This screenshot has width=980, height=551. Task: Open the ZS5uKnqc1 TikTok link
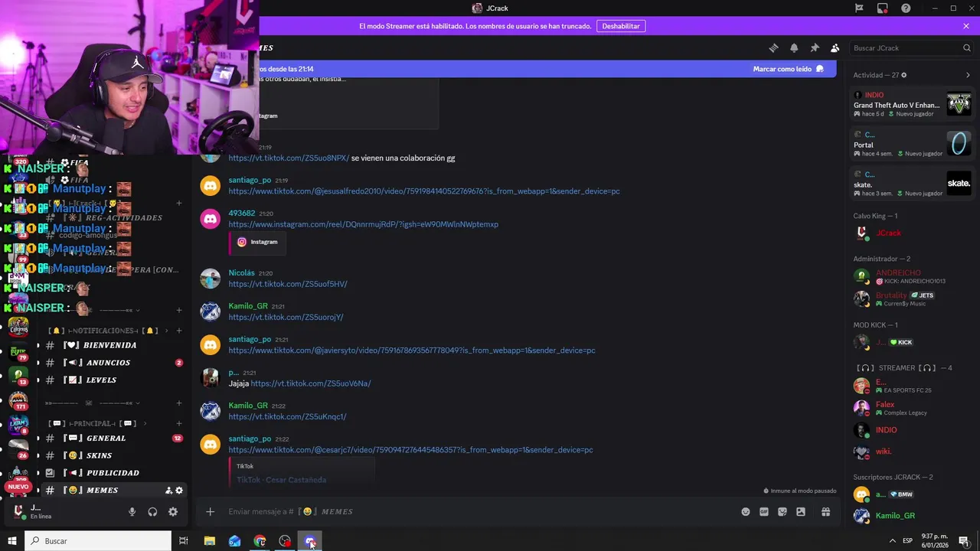(x=287, y=416)
